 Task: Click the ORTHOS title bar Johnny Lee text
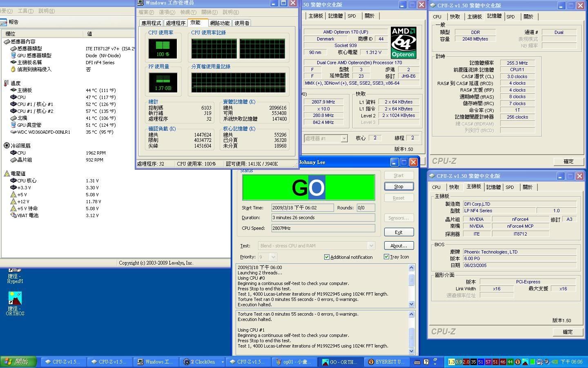click(312, 162)
